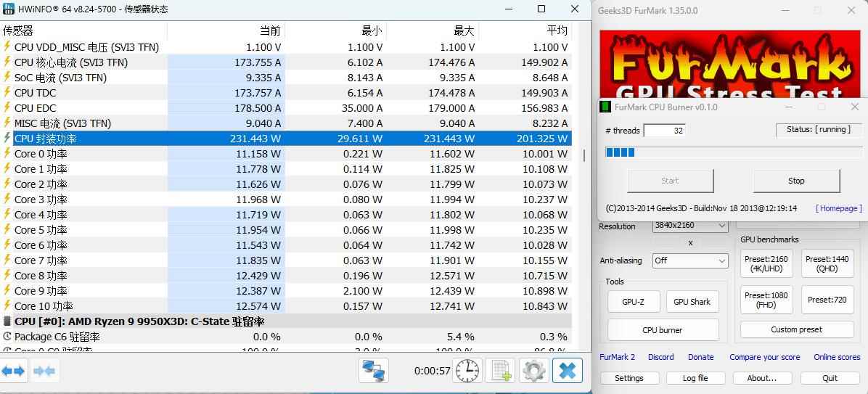This screenshot has height=394, width=868.
Task: Open the Donate link
Action: click(701, 357)
